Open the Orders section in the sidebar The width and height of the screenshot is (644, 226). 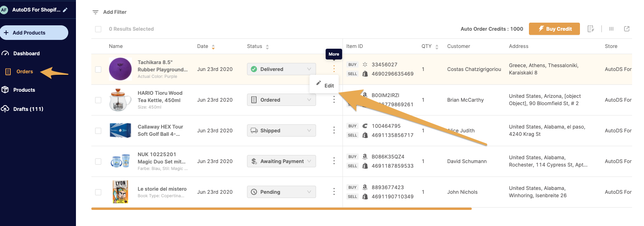tap(25, 71)
